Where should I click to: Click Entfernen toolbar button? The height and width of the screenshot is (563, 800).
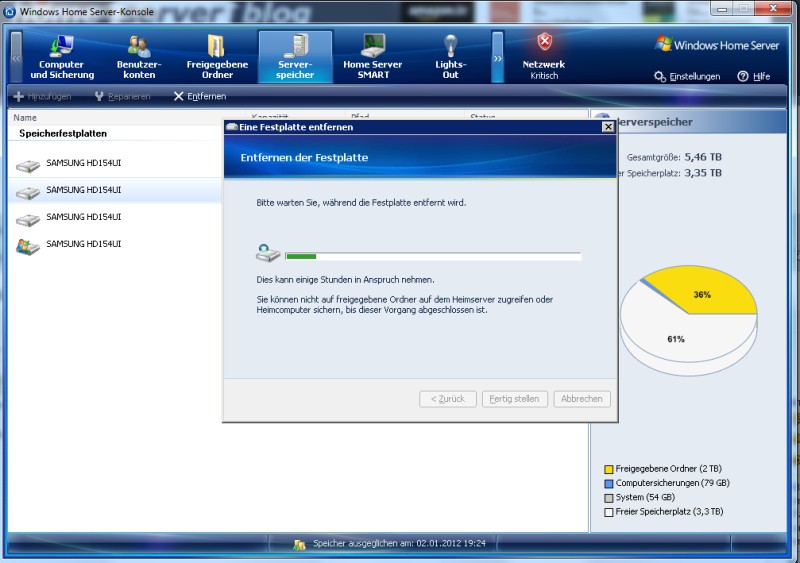[x=200, y=96]
